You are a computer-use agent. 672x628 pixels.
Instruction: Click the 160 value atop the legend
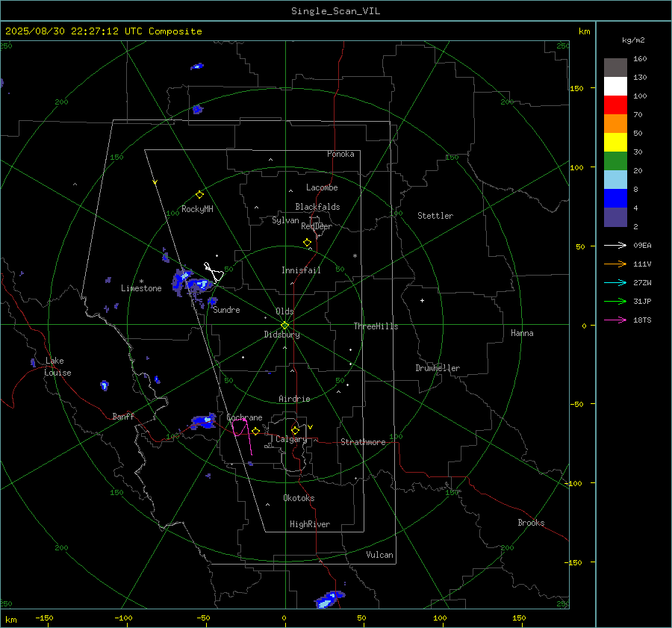point(640,59)
